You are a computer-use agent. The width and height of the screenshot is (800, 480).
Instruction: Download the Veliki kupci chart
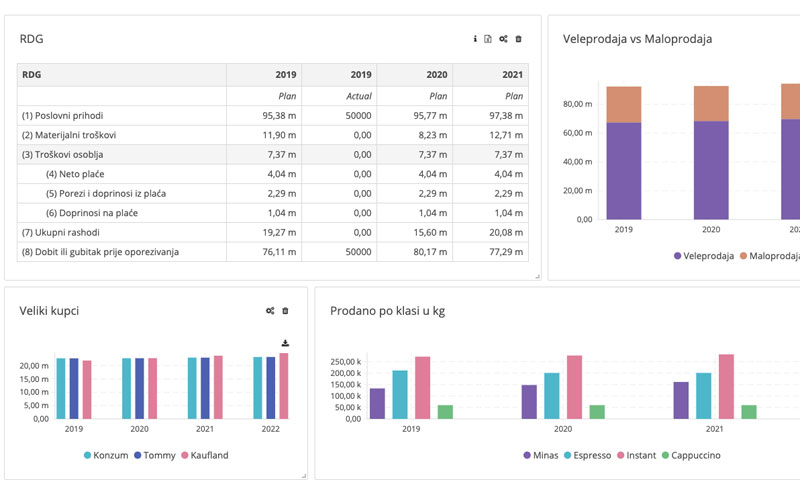285,343
